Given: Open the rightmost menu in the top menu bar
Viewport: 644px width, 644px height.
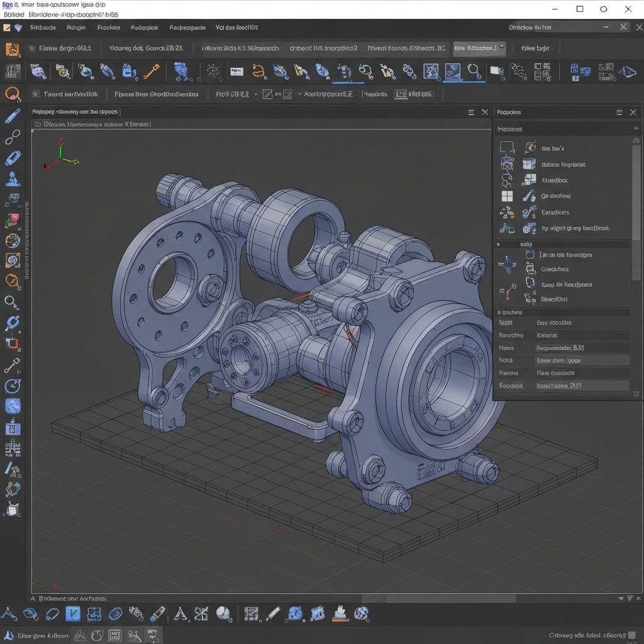Looking at the screenshot, I should pos(236,27).
